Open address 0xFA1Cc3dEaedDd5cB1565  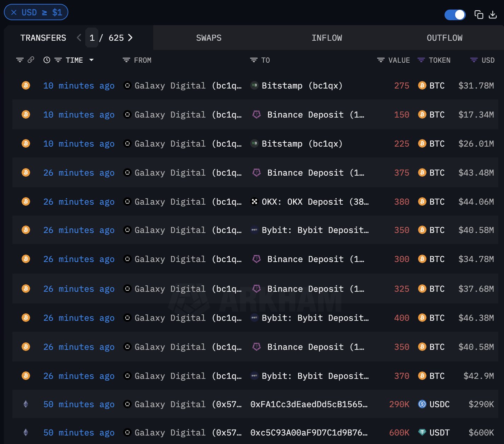click(309, 404)
